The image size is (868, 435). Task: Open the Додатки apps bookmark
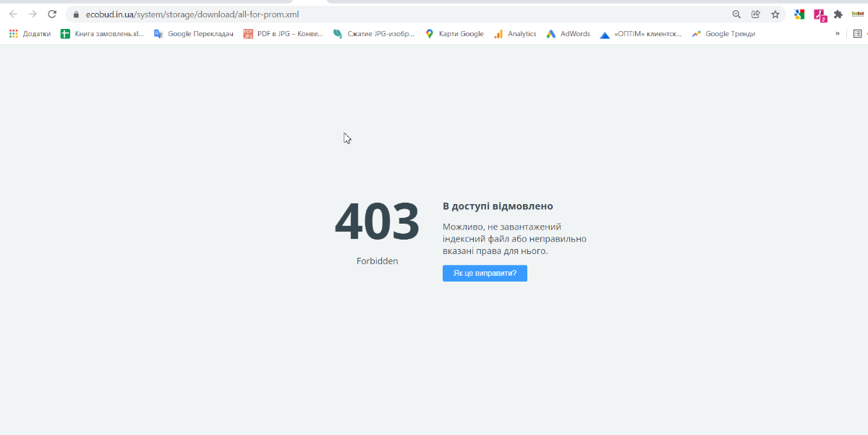30,33
